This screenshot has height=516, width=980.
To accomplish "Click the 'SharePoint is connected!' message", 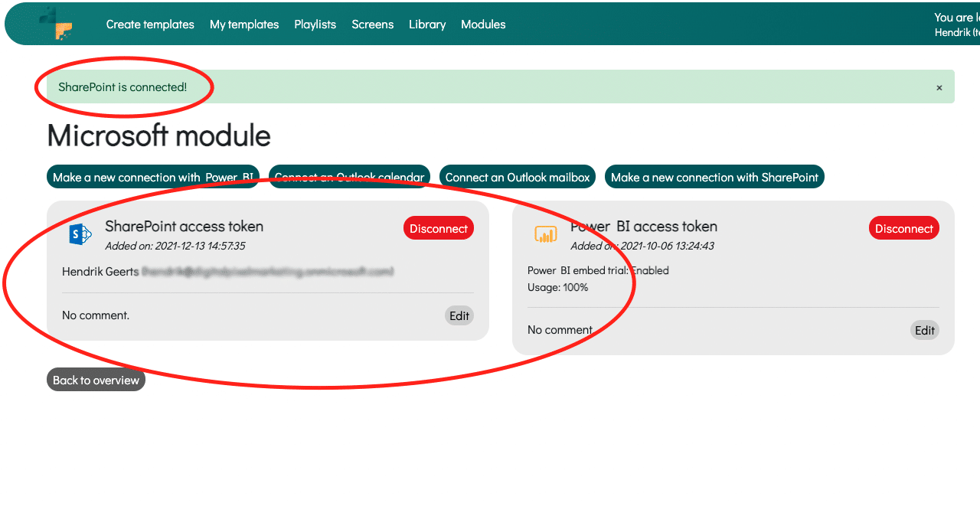I will [x=122, y=87].
